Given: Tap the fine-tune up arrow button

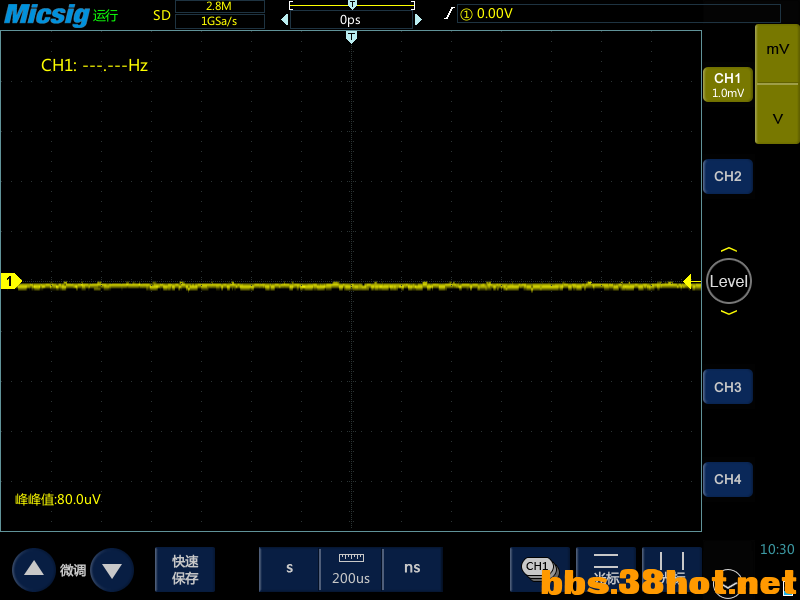Looking at the screenshot, I should click(34, 569).
